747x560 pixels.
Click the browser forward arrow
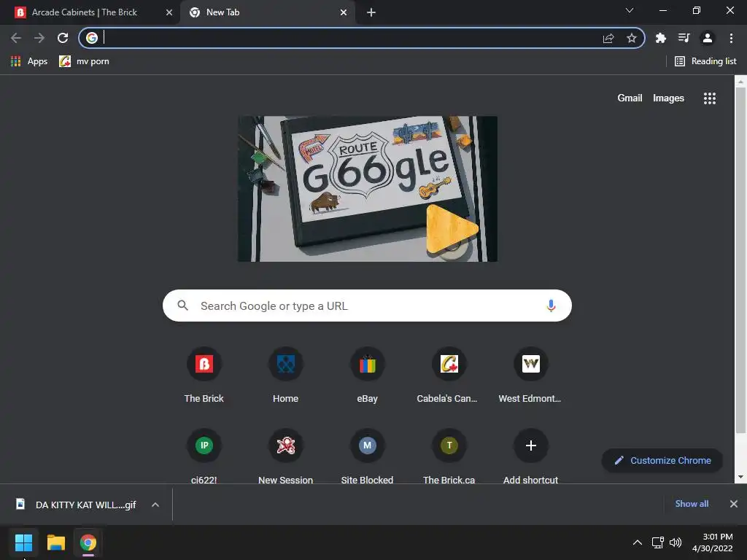pyautogui.click(x=39, y=38)
